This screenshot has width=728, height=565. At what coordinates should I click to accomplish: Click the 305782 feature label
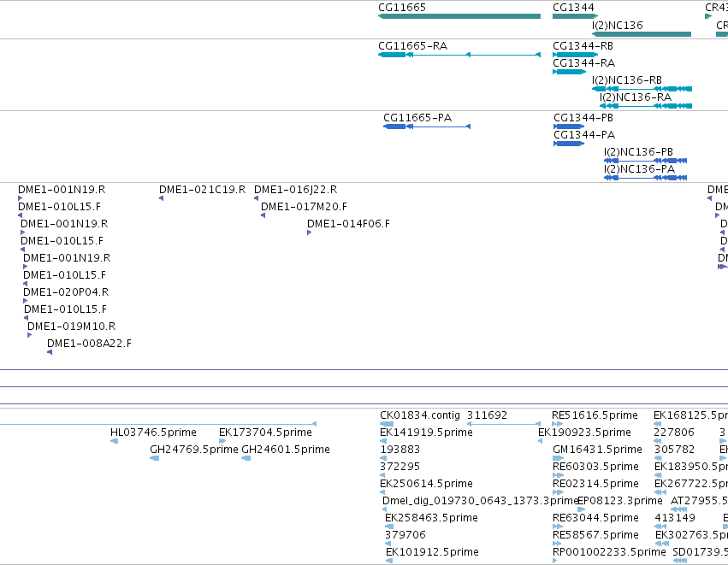click(675, 450)
